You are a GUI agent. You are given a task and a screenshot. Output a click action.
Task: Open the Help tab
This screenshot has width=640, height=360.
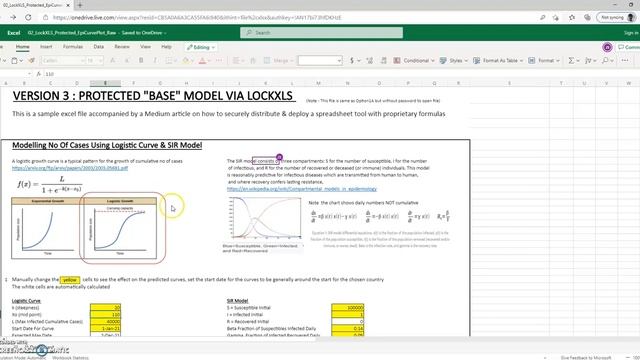tap(166, 47)
